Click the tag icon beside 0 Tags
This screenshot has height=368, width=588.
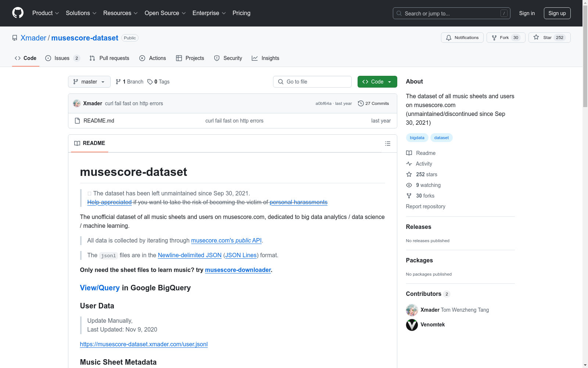pyautogui.click(x=150, y=82)
